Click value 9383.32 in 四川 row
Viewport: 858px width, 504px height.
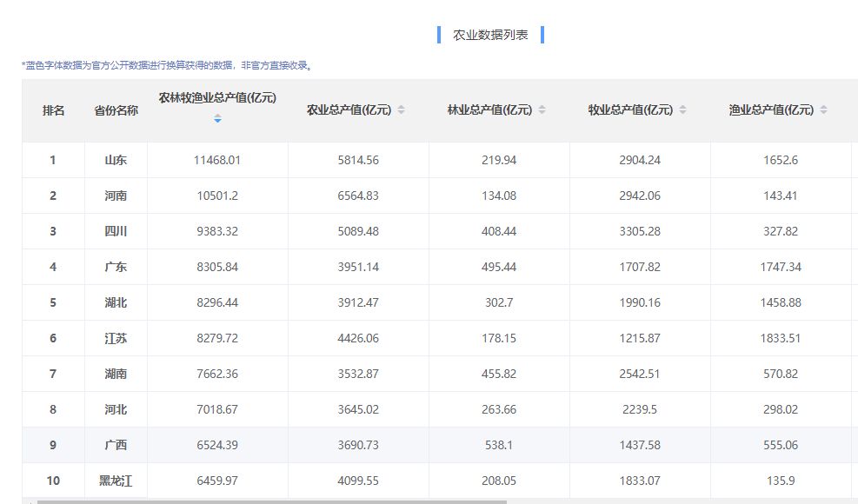217,231
